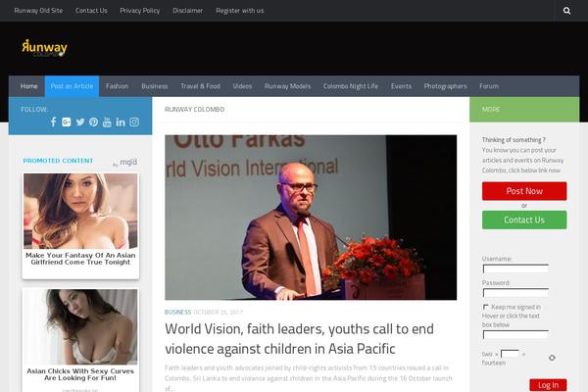
Task: Open the Videos section
Action: 242,86
